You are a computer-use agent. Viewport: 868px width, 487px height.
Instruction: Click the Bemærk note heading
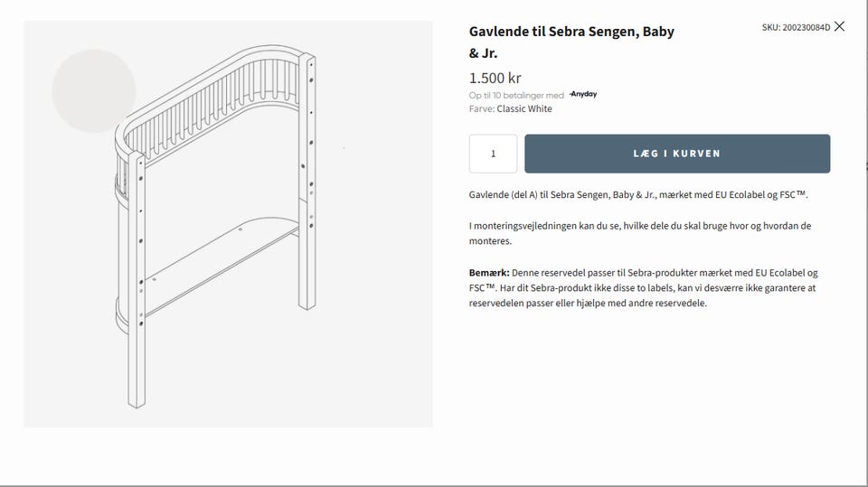488,273
